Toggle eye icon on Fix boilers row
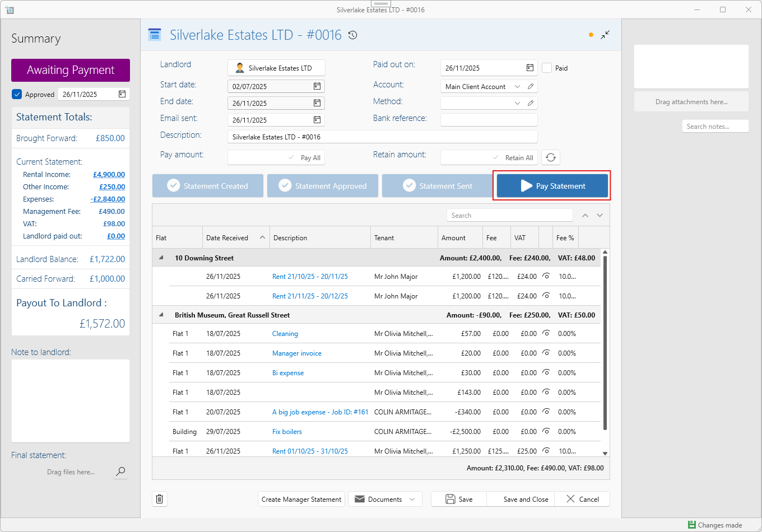 click(546, 431)
